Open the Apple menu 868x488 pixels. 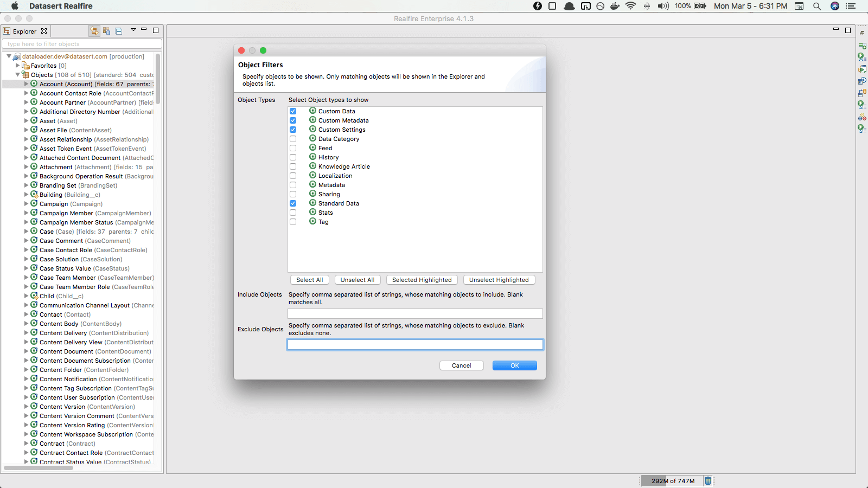coord(15,6)
